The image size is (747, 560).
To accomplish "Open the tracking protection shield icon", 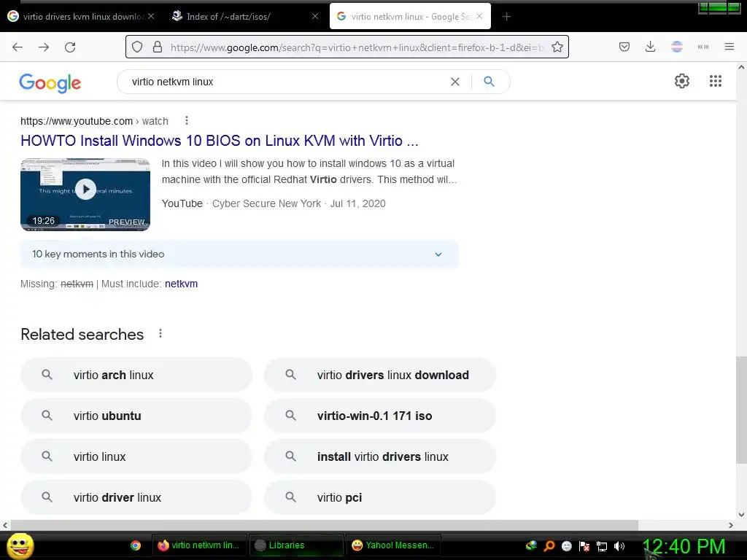I will click(x=137, y=47).
